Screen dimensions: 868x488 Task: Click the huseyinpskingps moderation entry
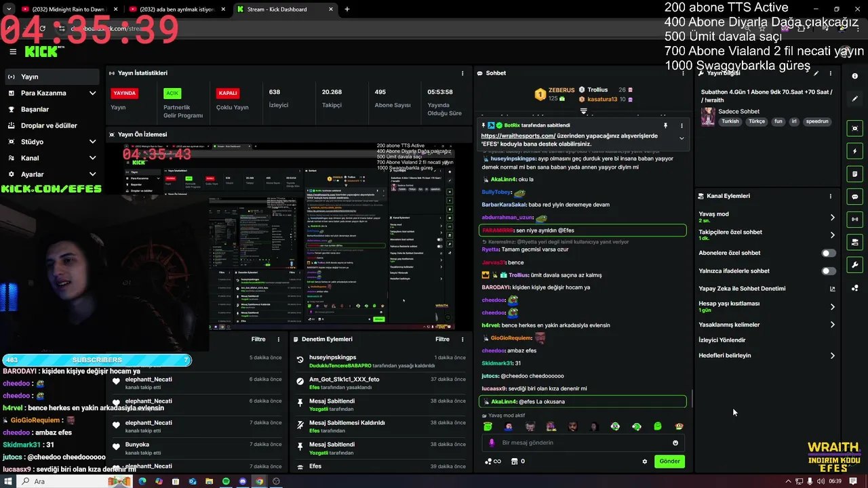click(381, 361)
